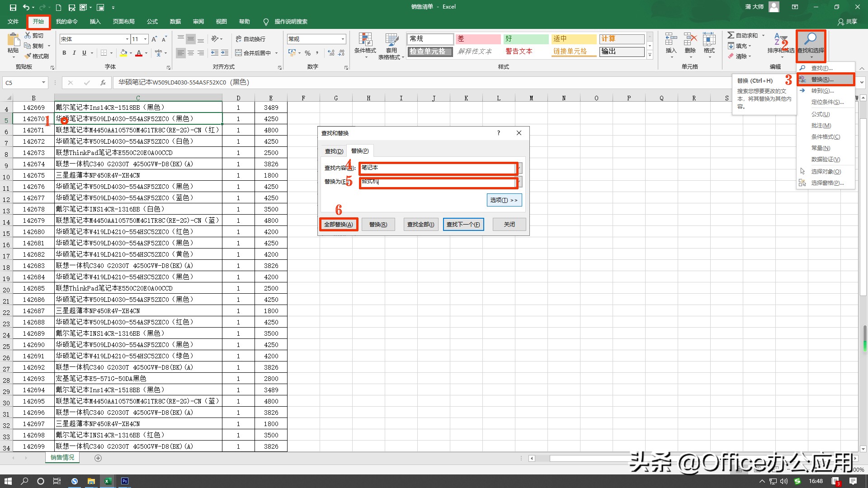Click the Undo arrow icon

[26, 7]
